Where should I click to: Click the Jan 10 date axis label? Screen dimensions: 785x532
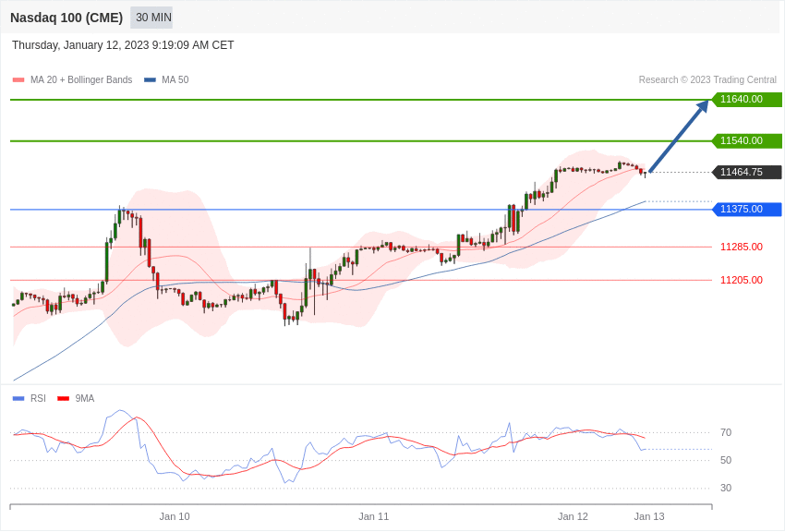[175, 517]
